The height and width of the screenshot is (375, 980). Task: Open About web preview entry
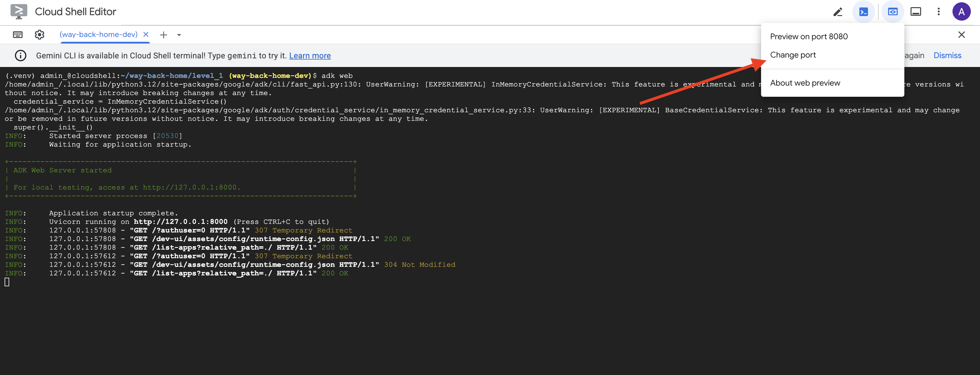(805, 83)
